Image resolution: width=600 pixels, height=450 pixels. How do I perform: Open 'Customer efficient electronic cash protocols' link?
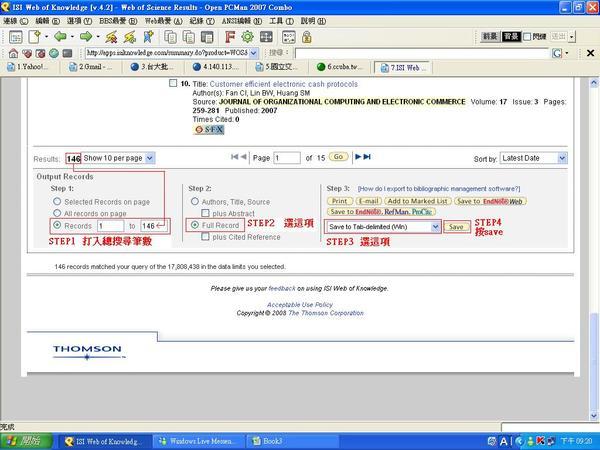(284, 84)
